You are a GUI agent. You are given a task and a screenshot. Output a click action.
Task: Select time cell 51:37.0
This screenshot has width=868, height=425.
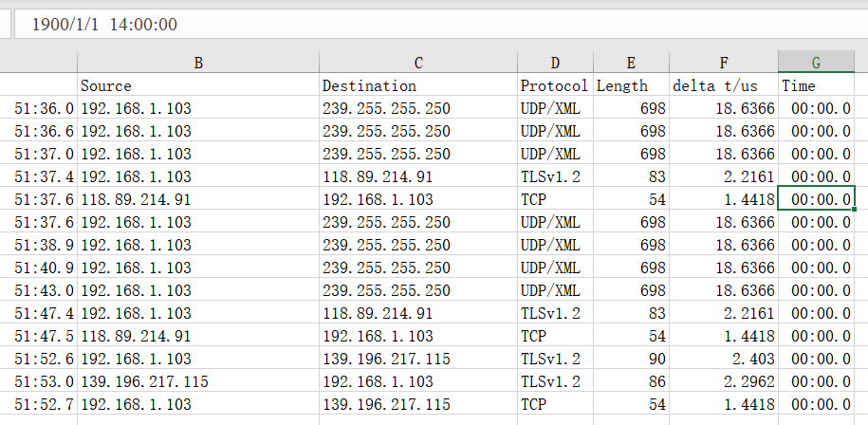[x=39, y=154]
